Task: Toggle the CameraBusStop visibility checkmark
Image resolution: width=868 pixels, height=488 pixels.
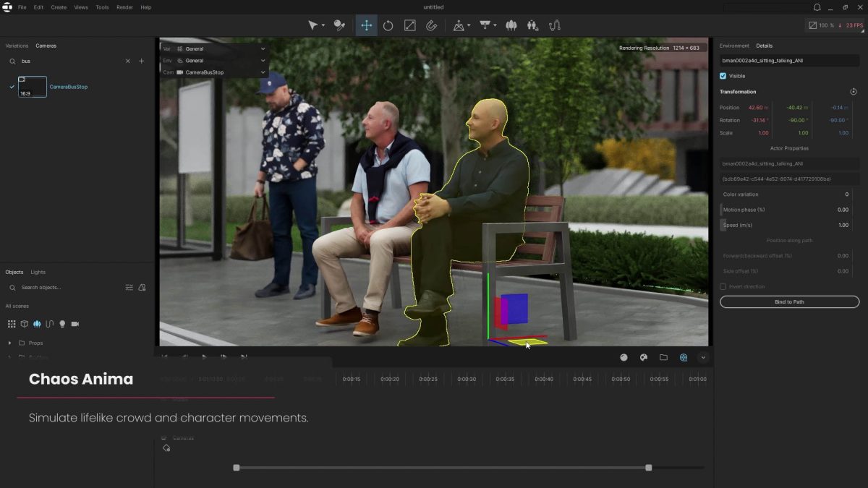Action: tap(10, 86)
